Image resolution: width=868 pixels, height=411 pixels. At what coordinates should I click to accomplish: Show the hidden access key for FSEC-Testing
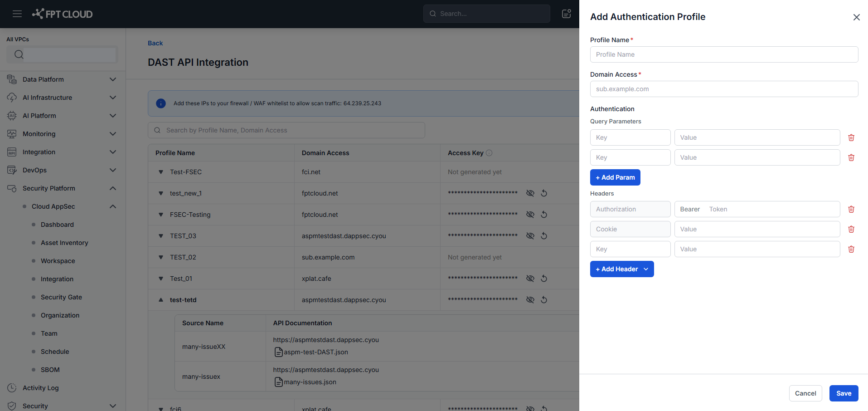530,215
